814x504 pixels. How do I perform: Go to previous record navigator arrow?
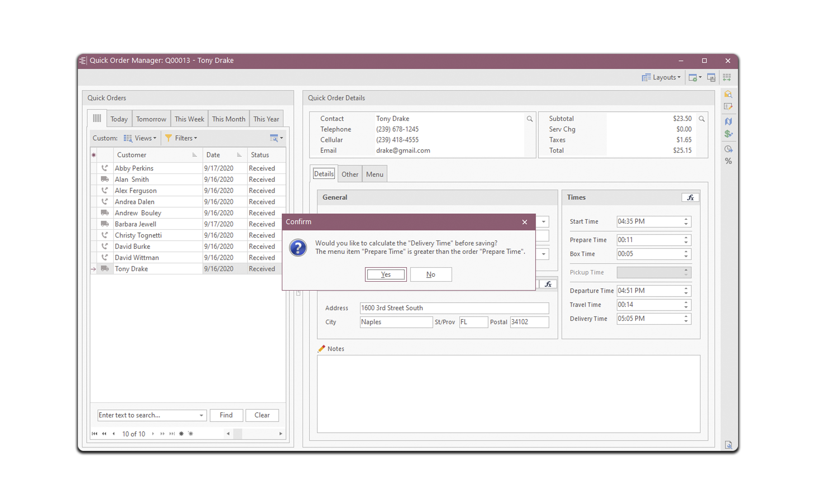point(114,434)
